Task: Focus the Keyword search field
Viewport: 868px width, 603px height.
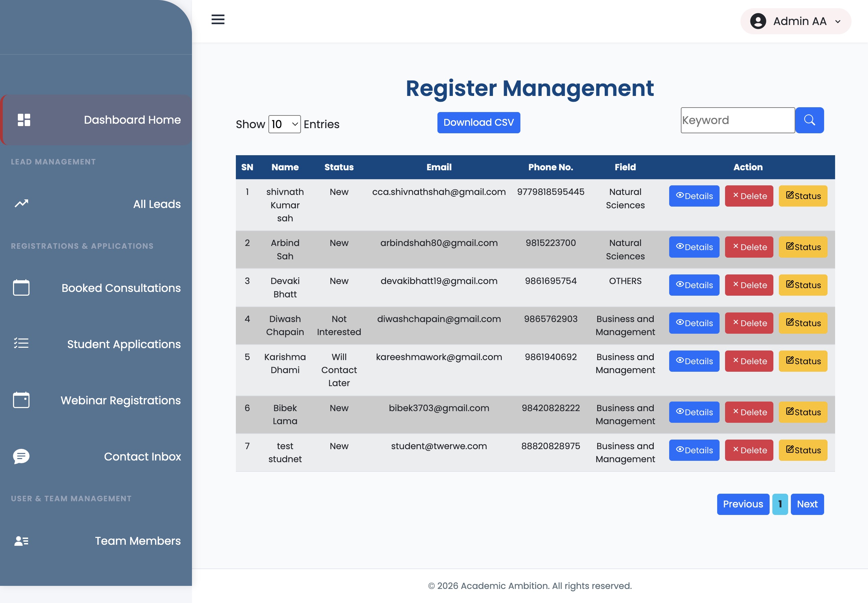Action: pos(738,120)
